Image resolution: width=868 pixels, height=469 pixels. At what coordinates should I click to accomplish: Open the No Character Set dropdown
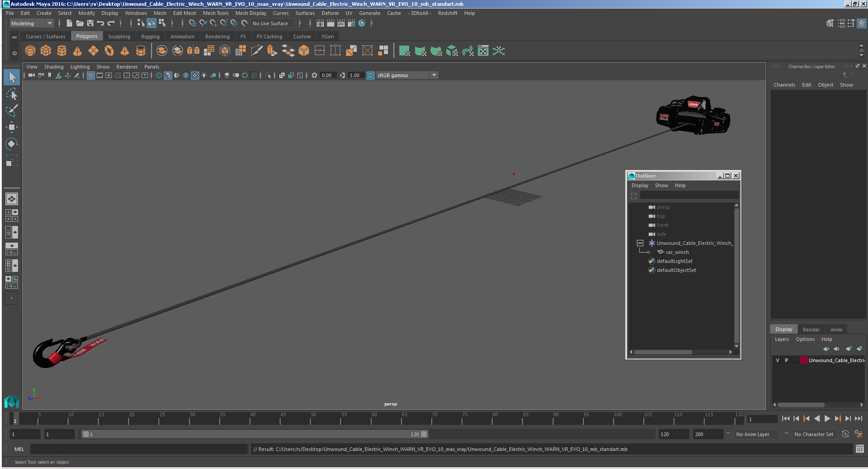point(815,434)
